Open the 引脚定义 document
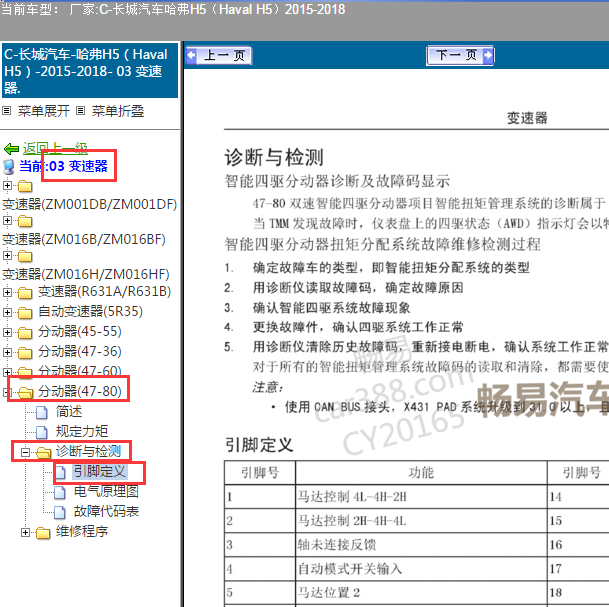This screenshot has height=607, width=609. coord(99,471)
